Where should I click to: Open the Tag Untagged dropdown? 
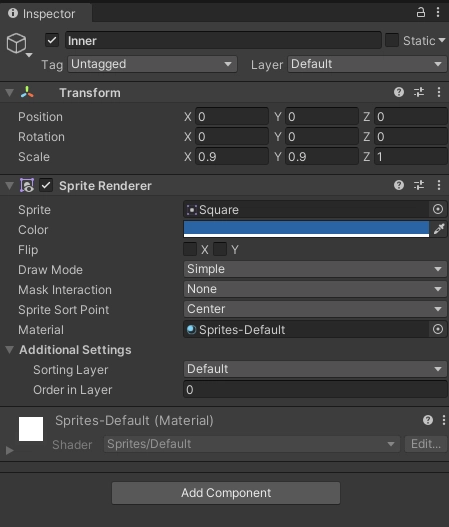pos(153,64)
